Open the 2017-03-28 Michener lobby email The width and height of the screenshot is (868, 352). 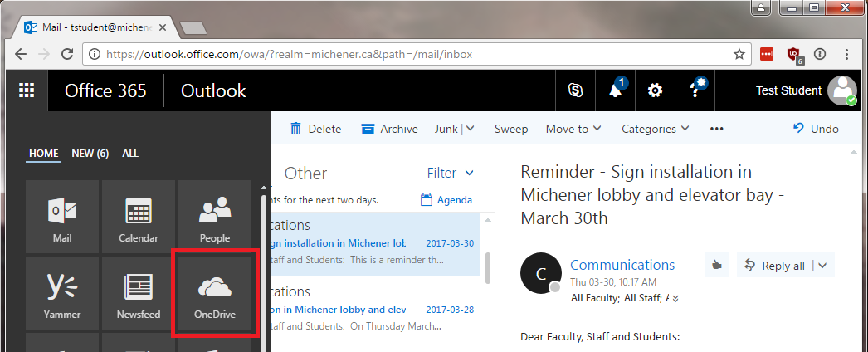[x=375, y=309]
